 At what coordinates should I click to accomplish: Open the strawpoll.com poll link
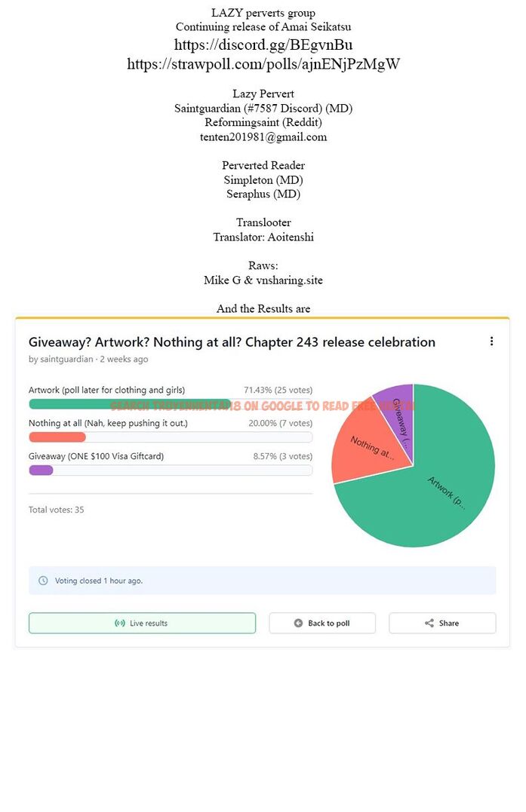[x=263, y=64]
